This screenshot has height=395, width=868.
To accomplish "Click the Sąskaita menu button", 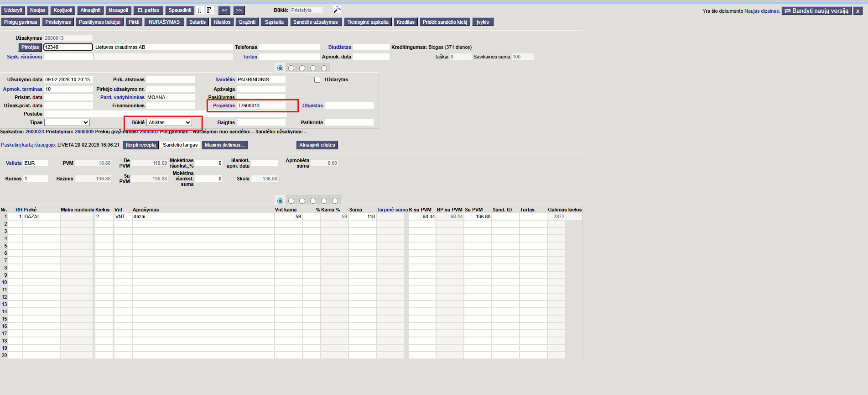I will pos(274,22).
